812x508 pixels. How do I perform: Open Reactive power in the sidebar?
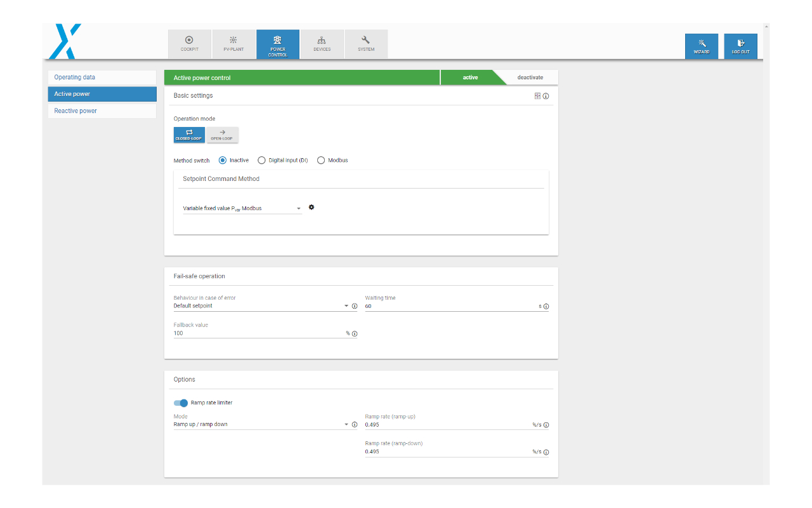[75, 111]
